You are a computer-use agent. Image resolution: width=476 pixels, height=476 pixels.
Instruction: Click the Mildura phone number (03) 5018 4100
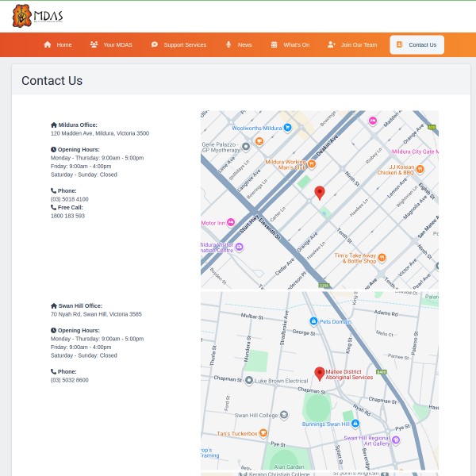70,199
